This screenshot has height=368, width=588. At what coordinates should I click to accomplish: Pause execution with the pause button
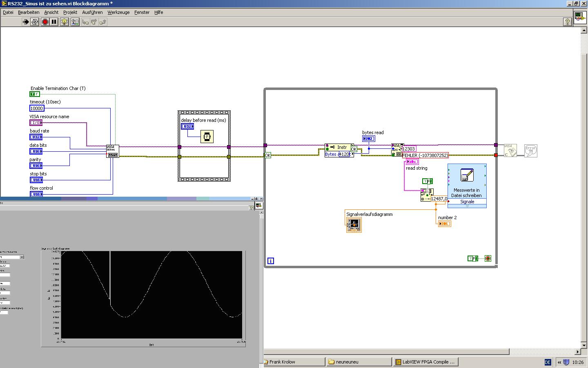tap(54, 22)
